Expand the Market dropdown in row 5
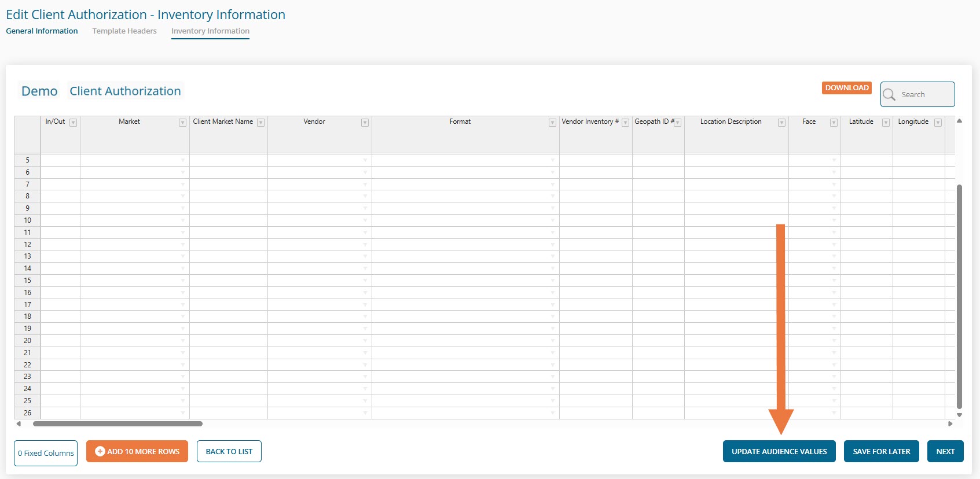The image size is (980, 479). click(x=183, y=160)
